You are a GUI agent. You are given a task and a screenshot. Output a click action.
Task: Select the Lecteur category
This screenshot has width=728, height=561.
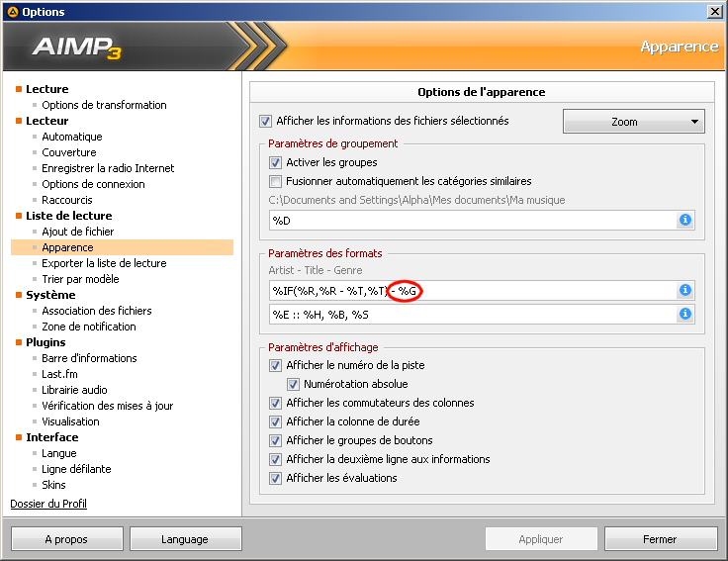pyautogui.click(x=47, y=121)
